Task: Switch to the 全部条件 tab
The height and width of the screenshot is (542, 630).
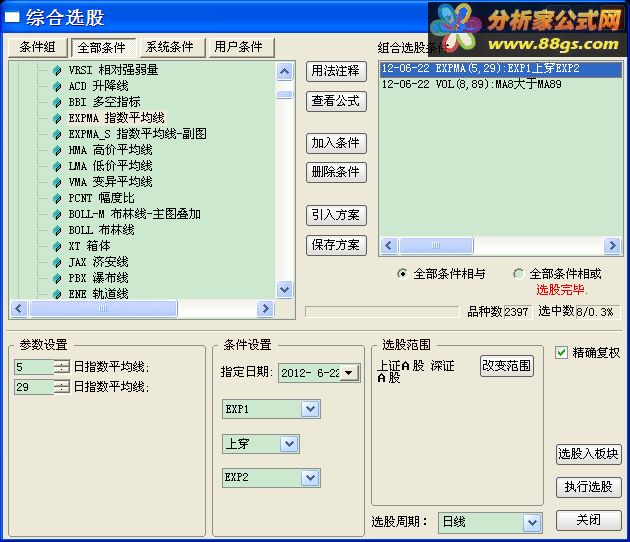Action: (x=102, y=48)
